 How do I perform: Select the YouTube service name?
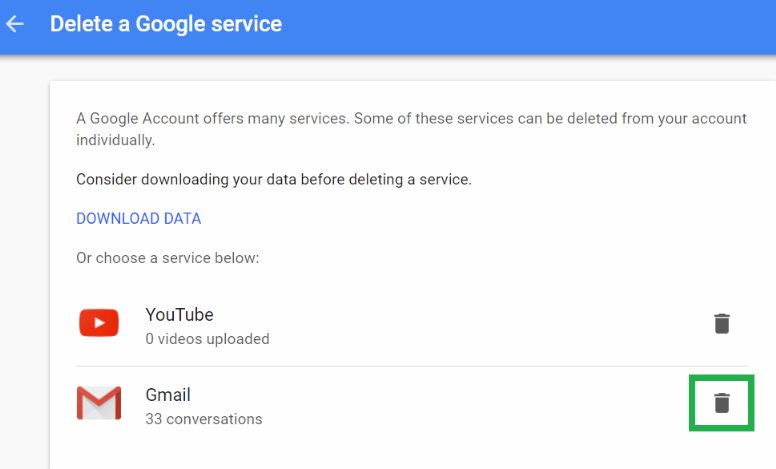[x=179, y=315]
